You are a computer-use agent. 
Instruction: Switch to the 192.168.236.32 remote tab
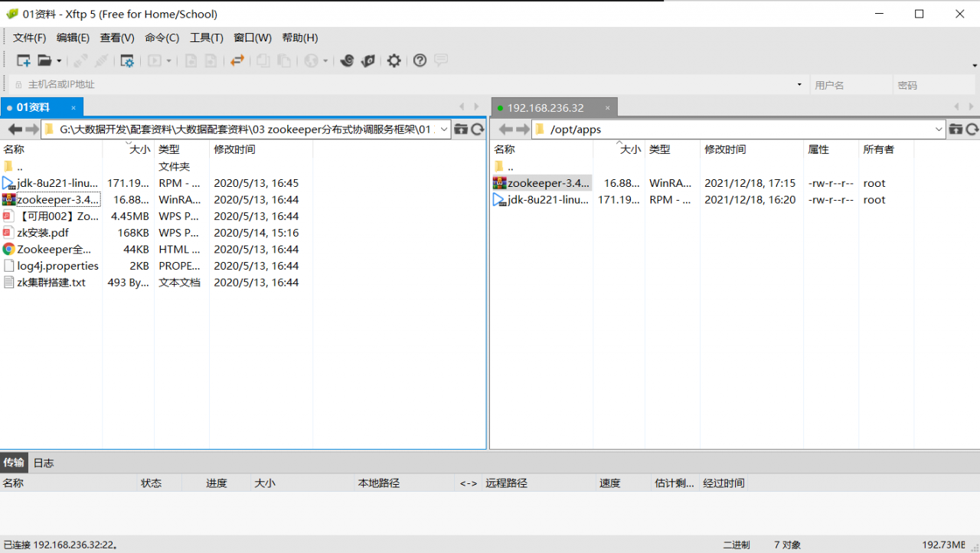pos(554,107)
